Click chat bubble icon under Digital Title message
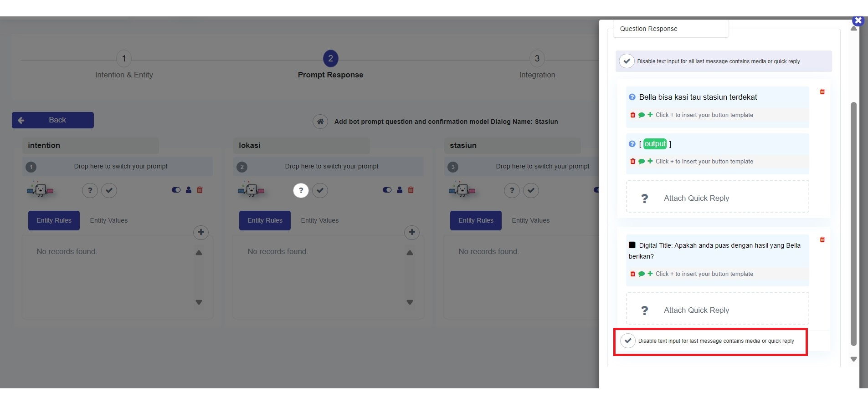 tap(642, 274)
